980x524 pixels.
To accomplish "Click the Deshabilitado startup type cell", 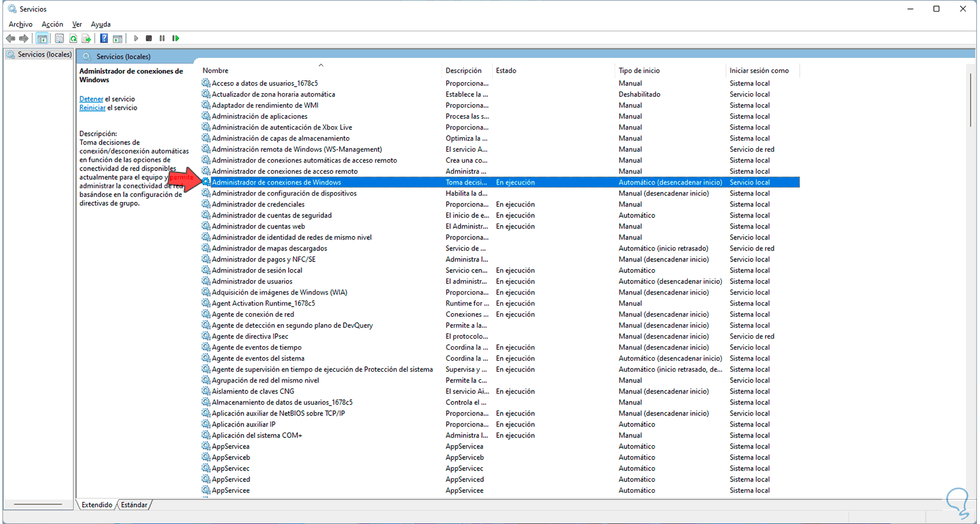I will coord(640,94).
